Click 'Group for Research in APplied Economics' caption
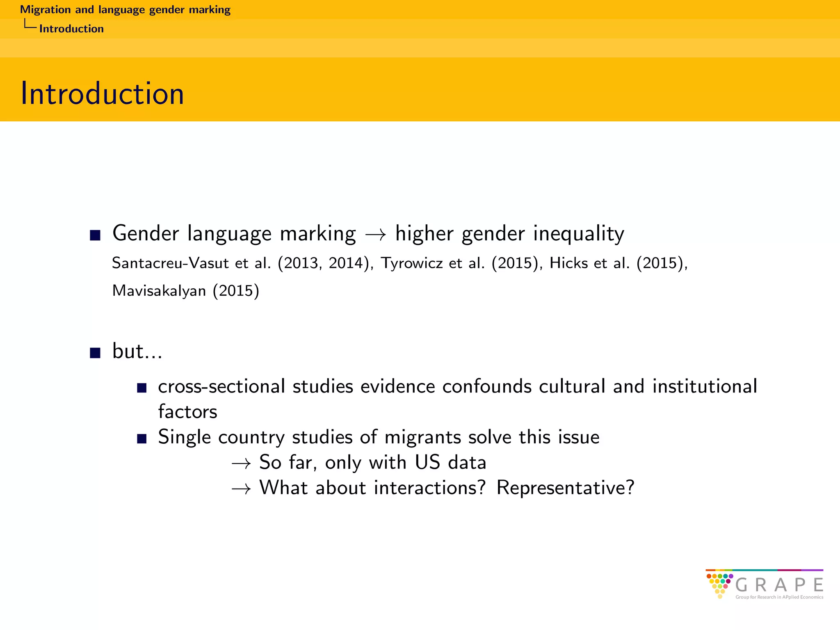Screen dimensions: 840x630 click(779, 597)
